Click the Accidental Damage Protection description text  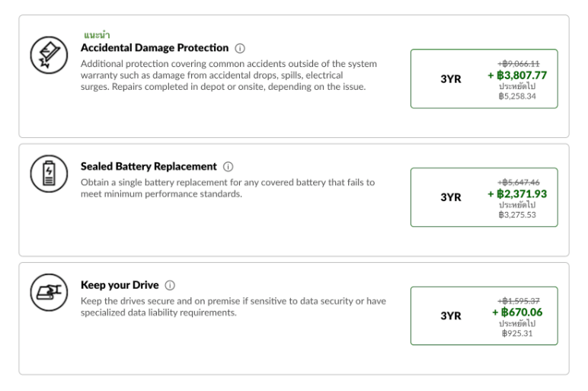click(x=228, y=75)
